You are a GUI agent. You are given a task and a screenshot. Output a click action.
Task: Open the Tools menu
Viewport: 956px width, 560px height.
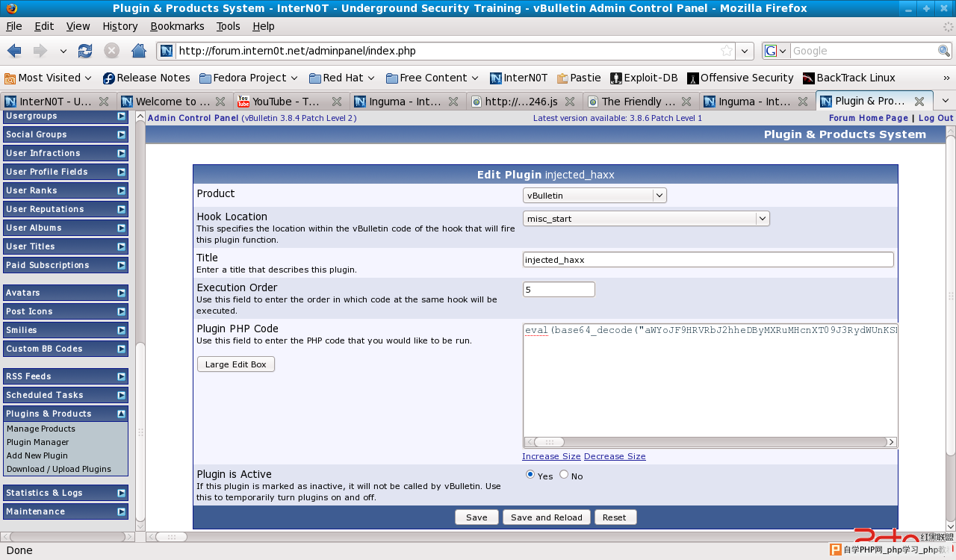pos(229,26)
